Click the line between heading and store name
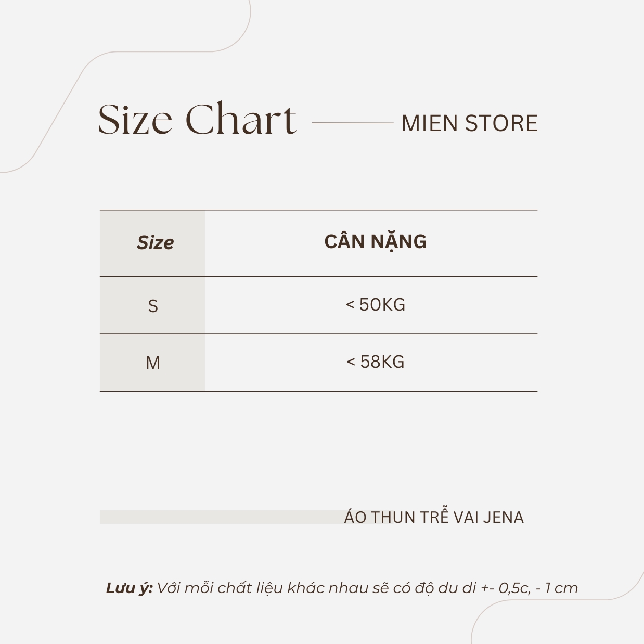The image size is (644, 644). (352, 123)
